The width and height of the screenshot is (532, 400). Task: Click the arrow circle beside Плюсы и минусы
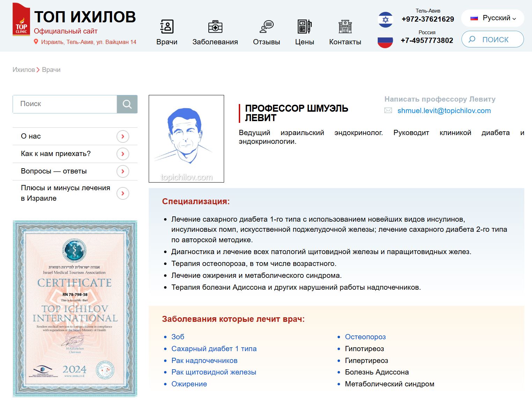(x=123, y=193)
